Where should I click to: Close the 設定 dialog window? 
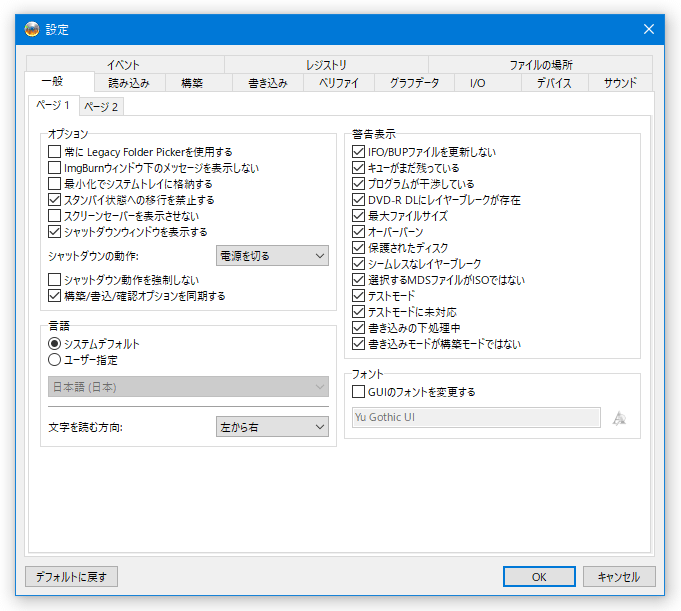point(648,29)
